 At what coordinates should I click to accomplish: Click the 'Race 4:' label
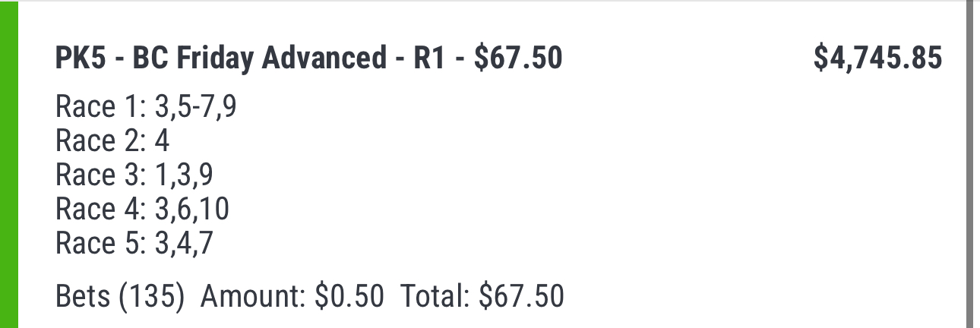click(101, 209)
